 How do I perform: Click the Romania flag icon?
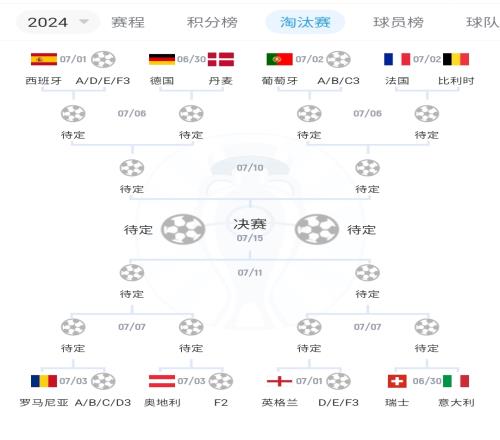pyautogui.click(x=44, y=381)
